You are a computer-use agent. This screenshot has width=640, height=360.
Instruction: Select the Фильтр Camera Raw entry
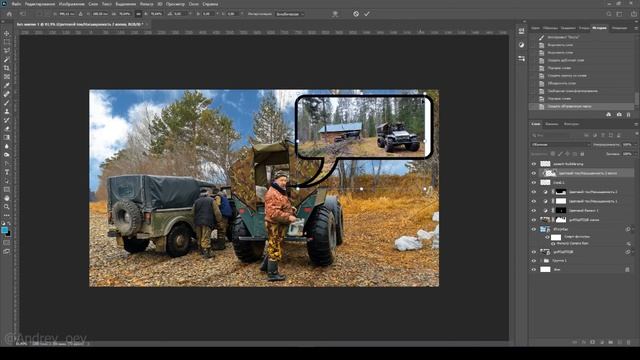tap(572, 244)
